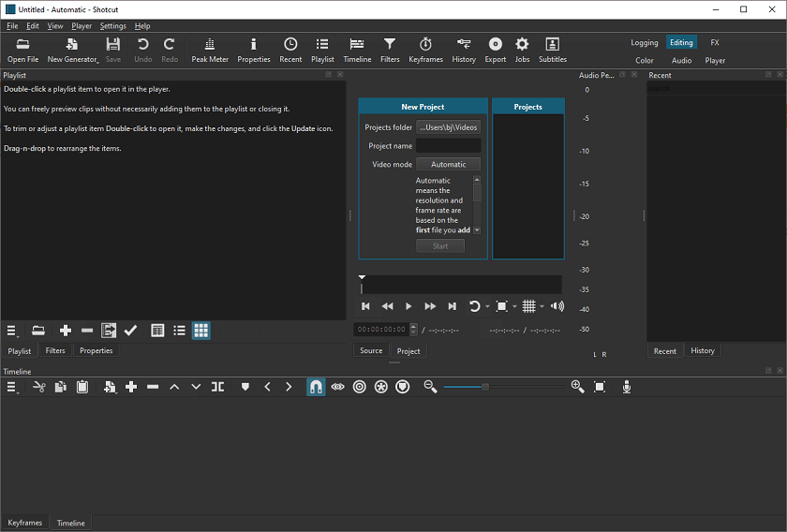Switch playlist to tiles view
This screenshot has height=532, width=787.
click(179, 331)
